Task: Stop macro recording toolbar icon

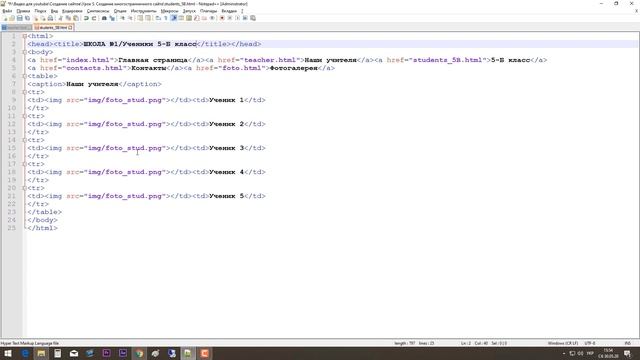Action: coord(230,18)
